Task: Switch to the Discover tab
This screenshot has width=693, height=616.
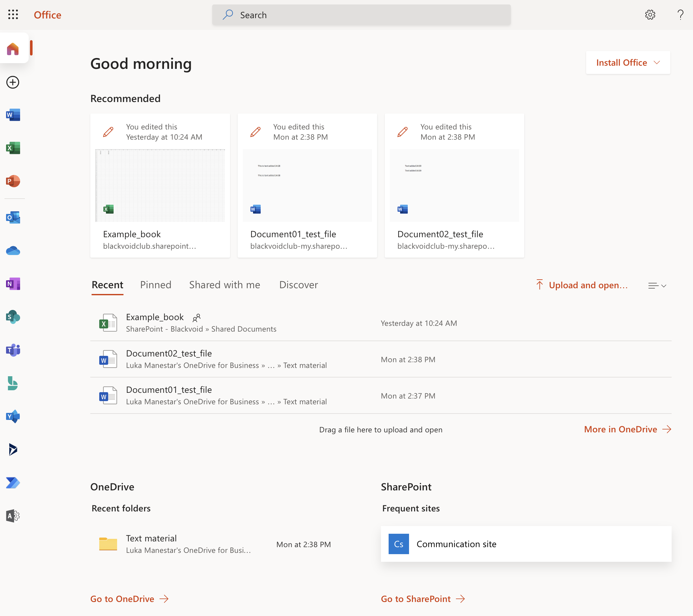Action: 298,285
